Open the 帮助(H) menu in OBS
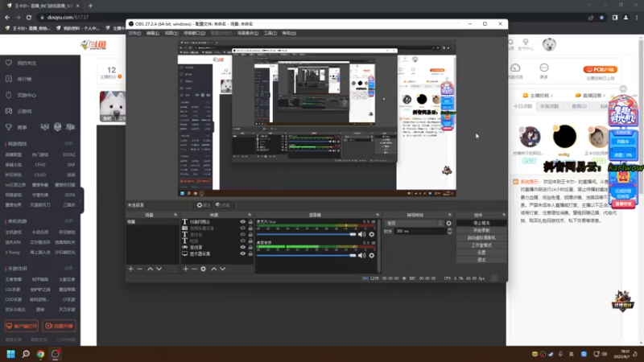This screenshot has height=362, width=644. [289, 33]
